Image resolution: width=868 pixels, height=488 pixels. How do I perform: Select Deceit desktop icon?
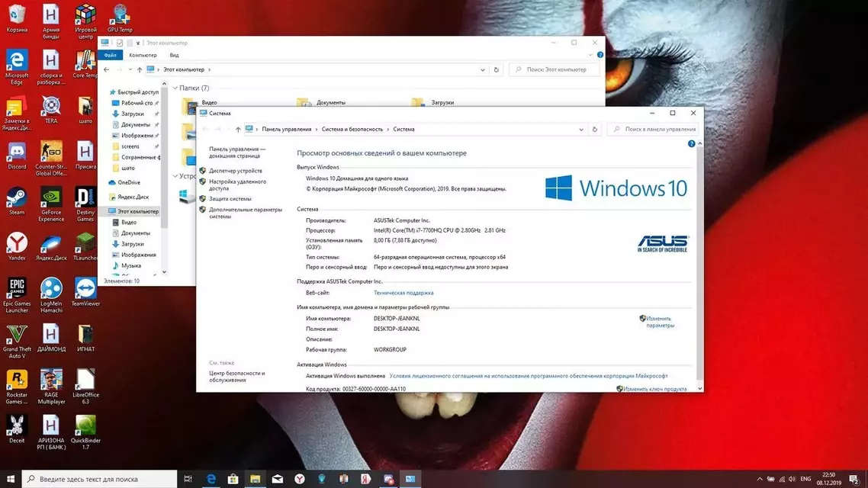17,430
